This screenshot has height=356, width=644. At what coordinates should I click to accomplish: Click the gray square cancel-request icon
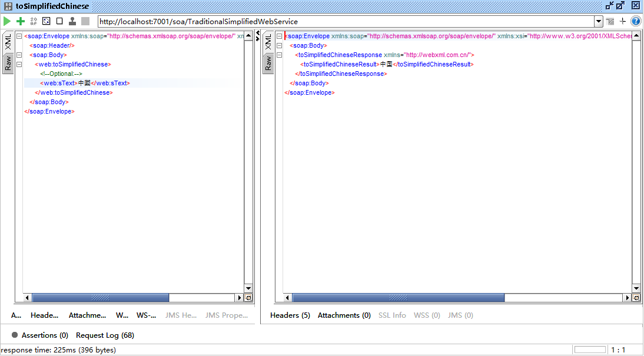85,21
